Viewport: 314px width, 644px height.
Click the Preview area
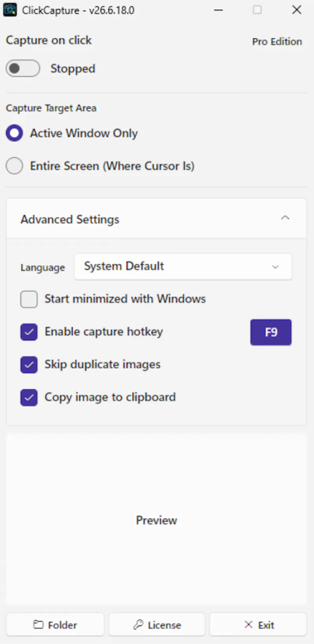click(x=156, y=519)
